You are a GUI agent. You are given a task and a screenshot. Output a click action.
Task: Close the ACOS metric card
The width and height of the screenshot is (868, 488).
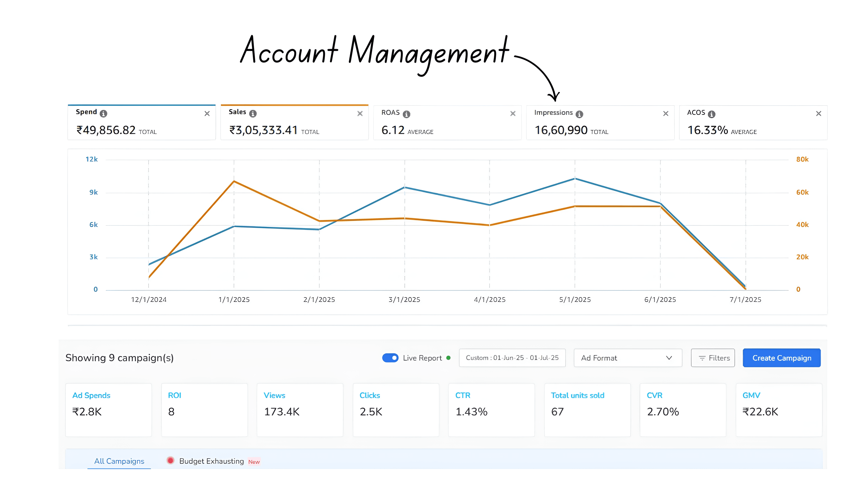(x=818, y=114)
